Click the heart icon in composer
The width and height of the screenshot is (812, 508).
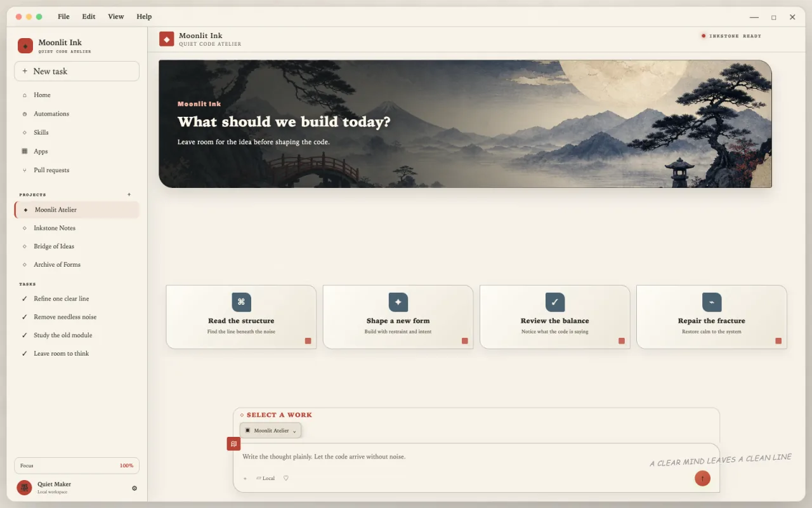pos(285,478)
